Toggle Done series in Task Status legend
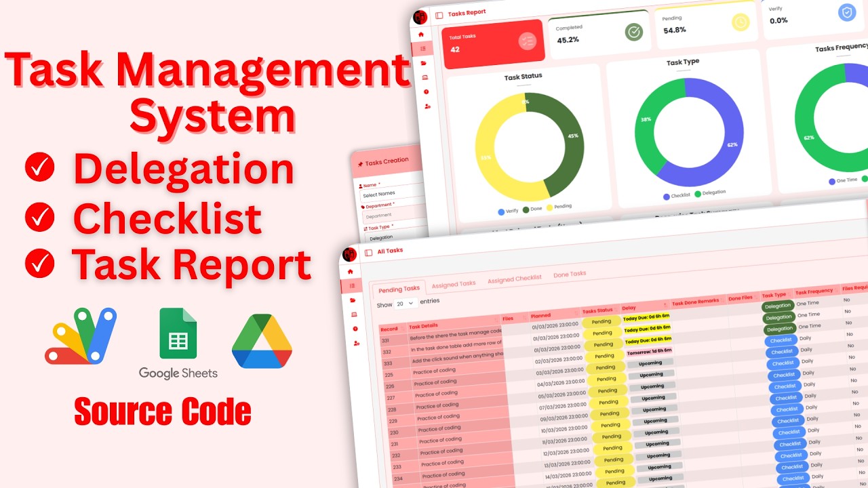The width and height of the screenshot is (868, 488). tap(532, 209)
